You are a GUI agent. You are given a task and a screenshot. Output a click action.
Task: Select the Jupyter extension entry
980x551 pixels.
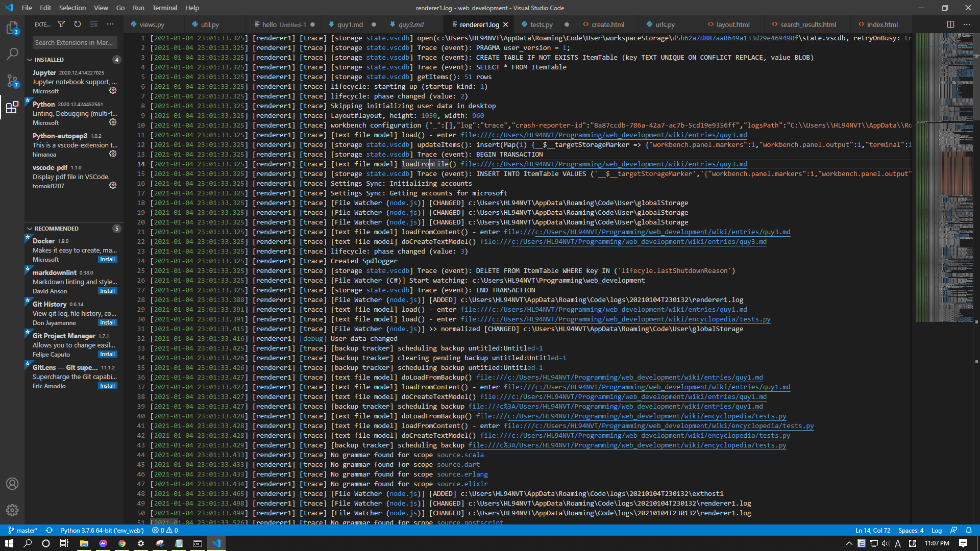click(x=75, y=82)
